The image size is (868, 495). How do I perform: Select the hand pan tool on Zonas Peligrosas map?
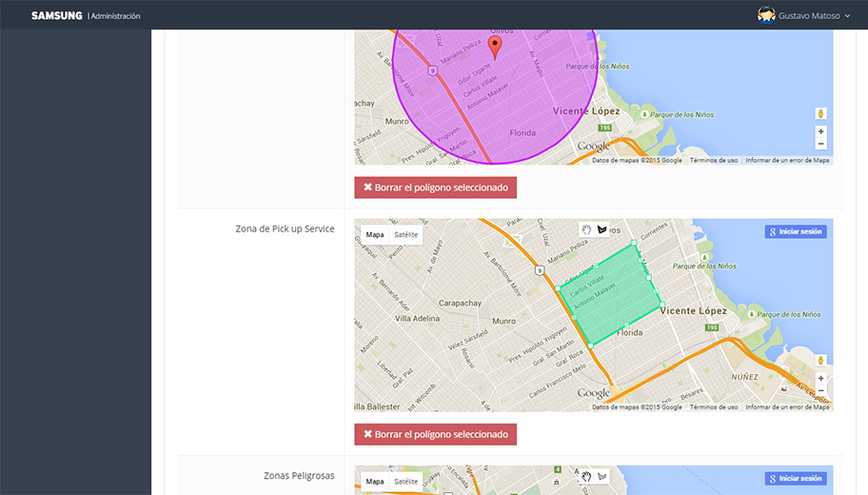coord(586,476)
